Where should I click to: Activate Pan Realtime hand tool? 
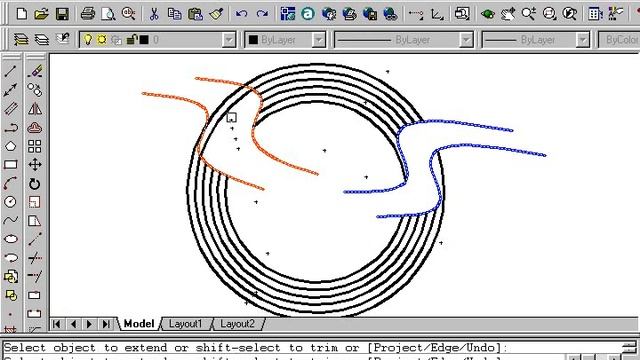tap(508, 14)
